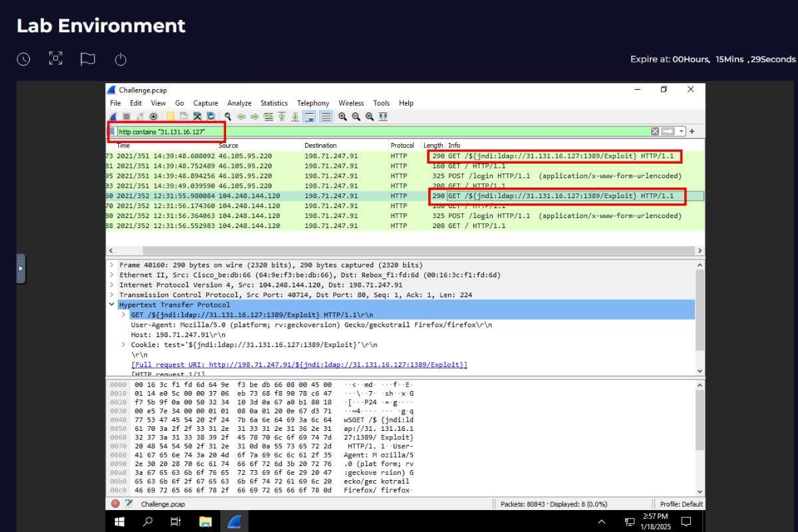The height and width of the screenshot is (532, 798).
Task: Open capture file properties status icon
Action: tap(129, 503)
